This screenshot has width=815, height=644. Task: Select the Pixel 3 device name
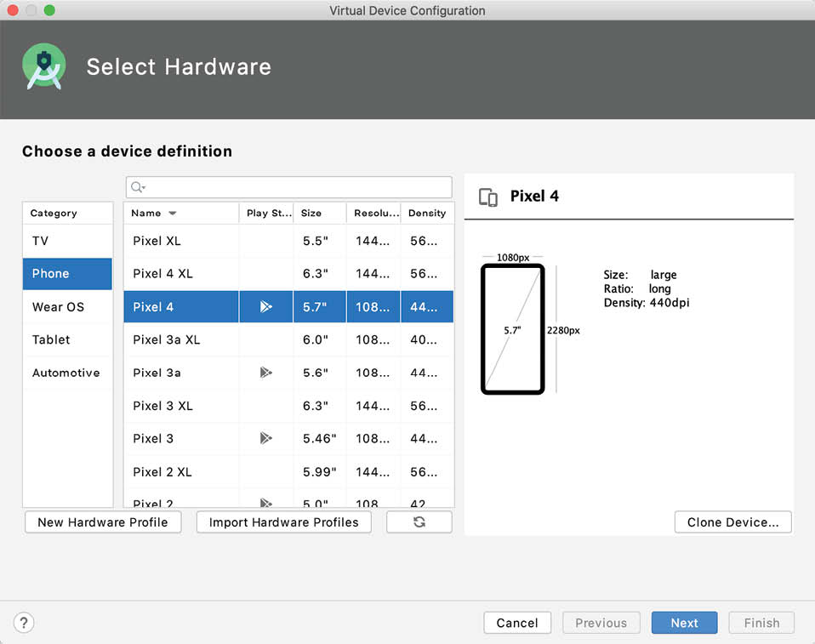153,438
